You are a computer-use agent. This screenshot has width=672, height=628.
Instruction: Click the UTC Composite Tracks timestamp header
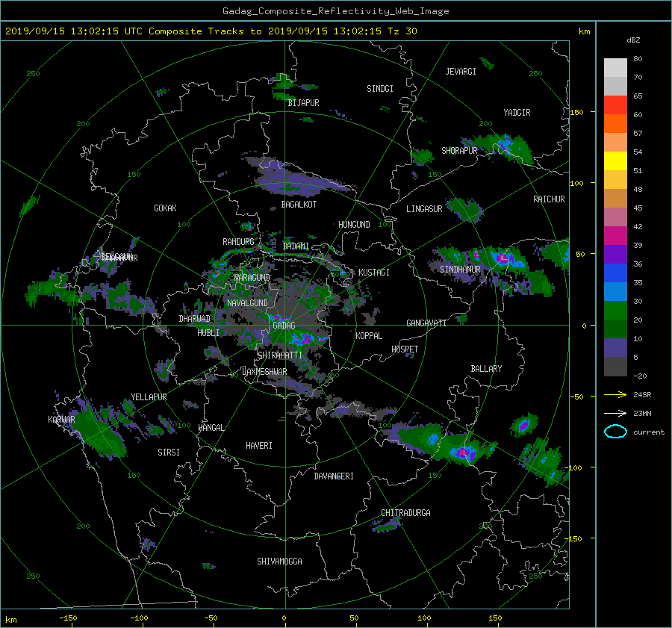pos(211,31)
